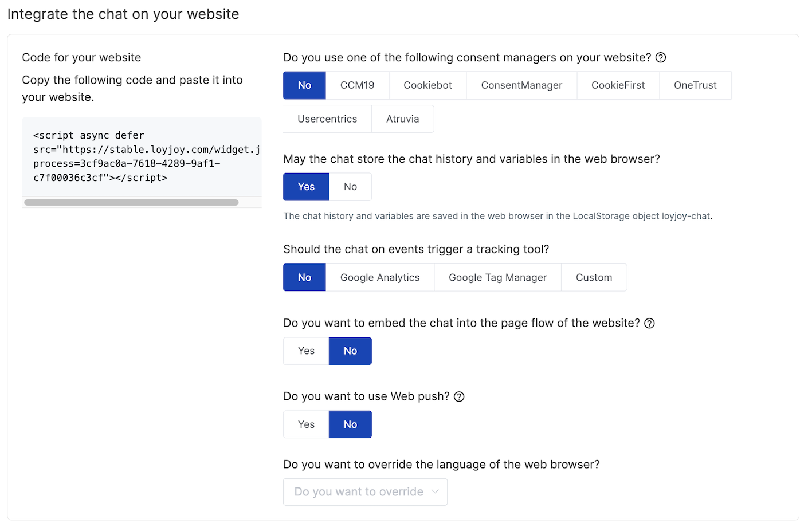Image resolution: width=812 pixels, height=527 pixels.
Task: Choose OneTrust consent manager
Action: coord(695,85)
